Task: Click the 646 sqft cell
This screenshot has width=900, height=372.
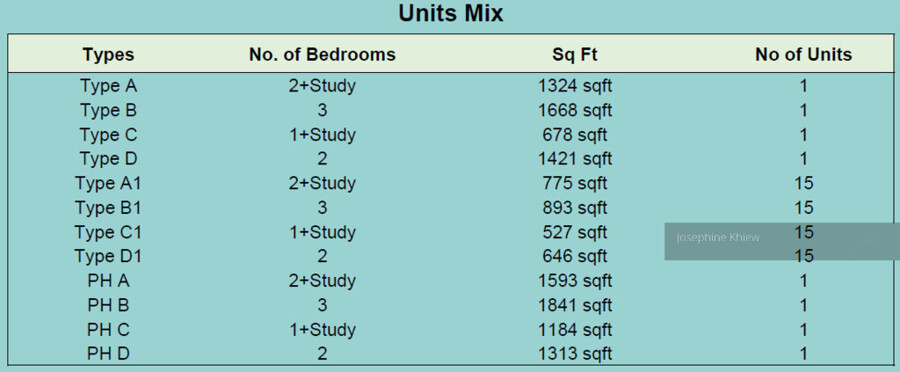Action: [575, 257]
